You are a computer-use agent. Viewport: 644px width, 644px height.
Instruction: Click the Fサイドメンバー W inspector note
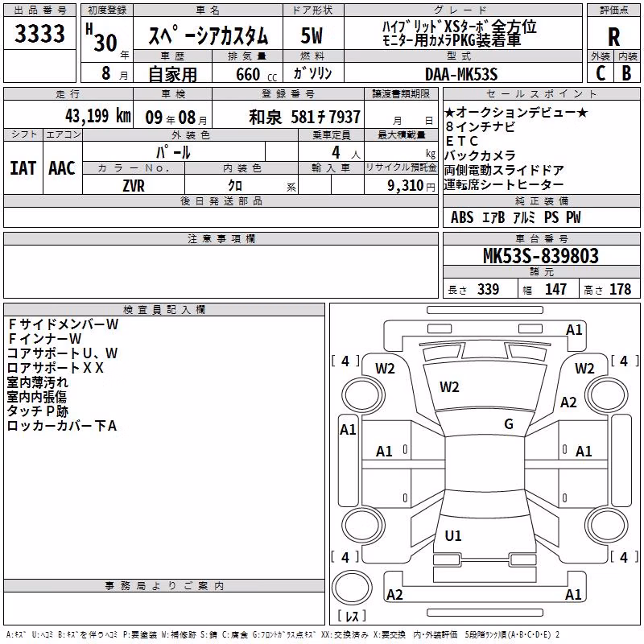63,324
